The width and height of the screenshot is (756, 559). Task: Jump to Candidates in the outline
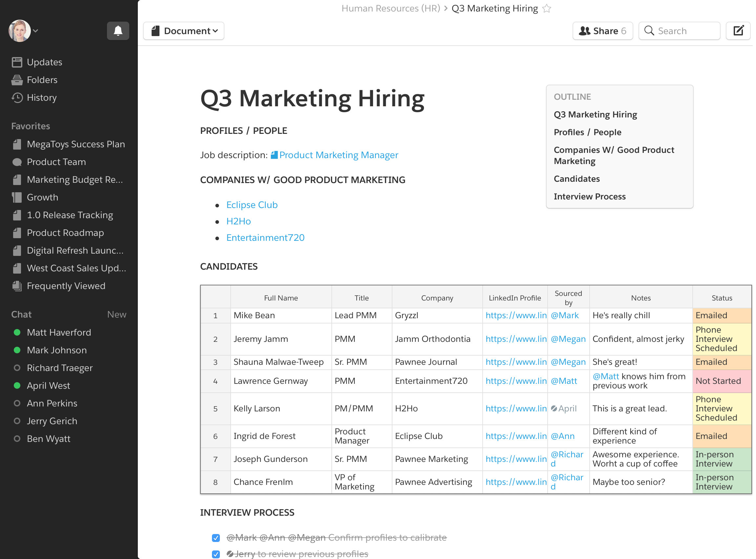point(577,179)
